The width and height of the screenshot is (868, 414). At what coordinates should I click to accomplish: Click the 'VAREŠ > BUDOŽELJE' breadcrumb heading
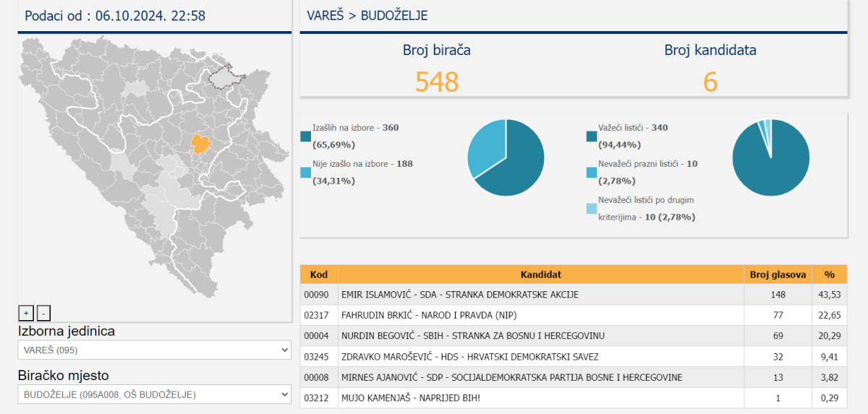tap(367, 15)
